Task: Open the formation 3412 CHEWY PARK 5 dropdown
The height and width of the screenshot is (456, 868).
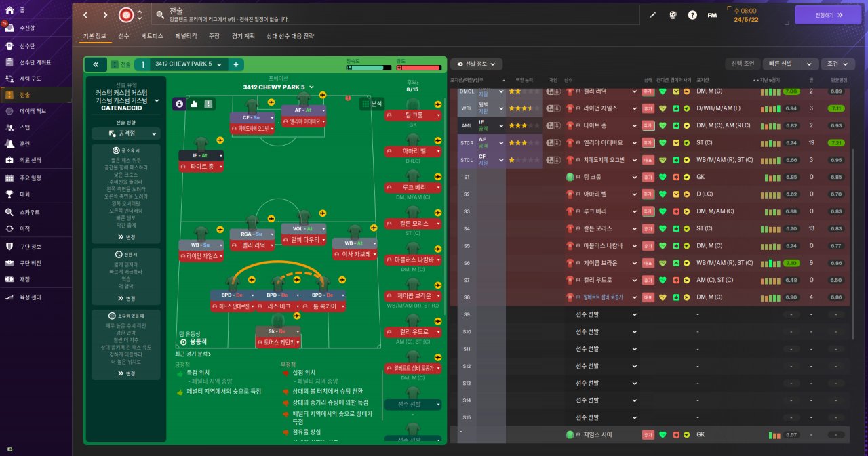Action: click(312, 87)
